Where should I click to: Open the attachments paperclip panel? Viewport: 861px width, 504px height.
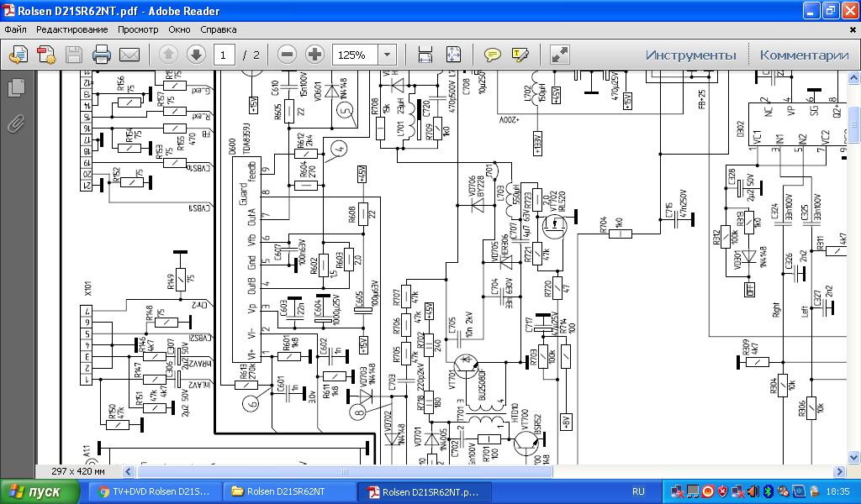point(16,124)
